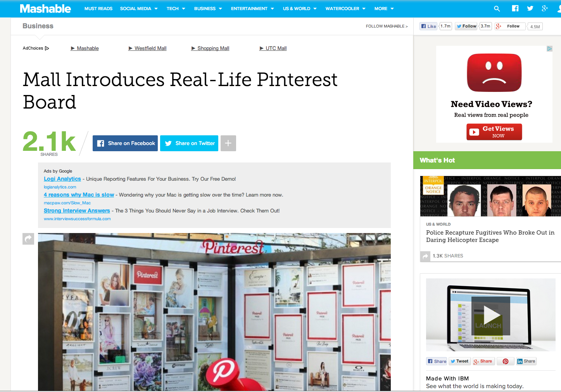Click the US & WORLD category label on article

coord(438,224)
